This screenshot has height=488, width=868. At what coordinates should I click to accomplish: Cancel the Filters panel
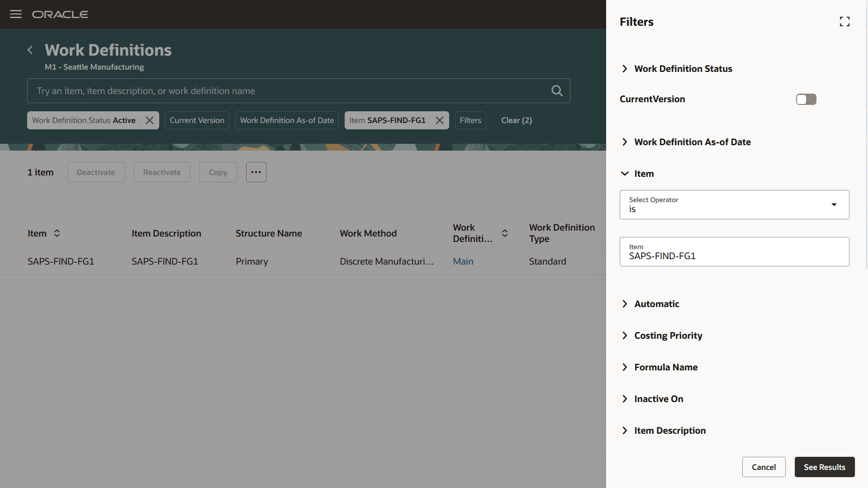point(764,467)
